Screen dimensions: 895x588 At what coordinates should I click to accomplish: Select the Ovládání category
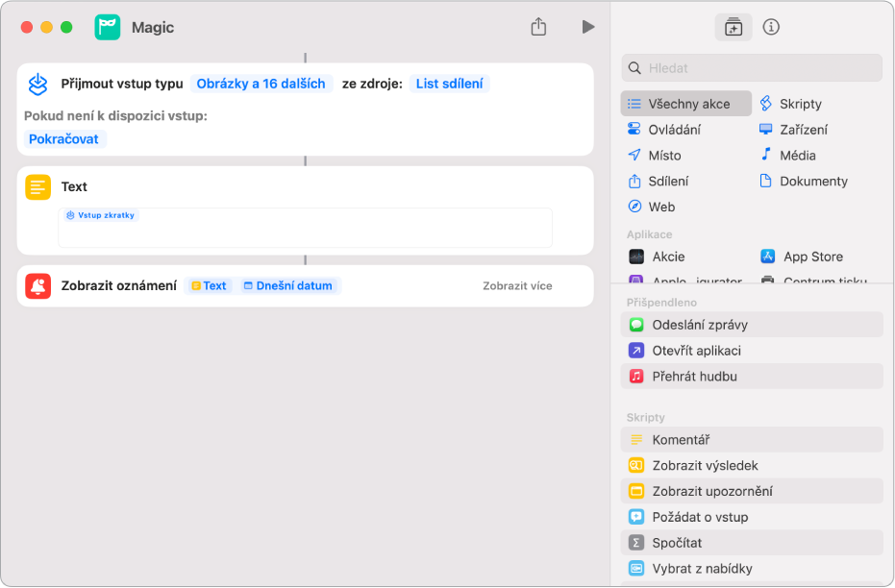664,130
